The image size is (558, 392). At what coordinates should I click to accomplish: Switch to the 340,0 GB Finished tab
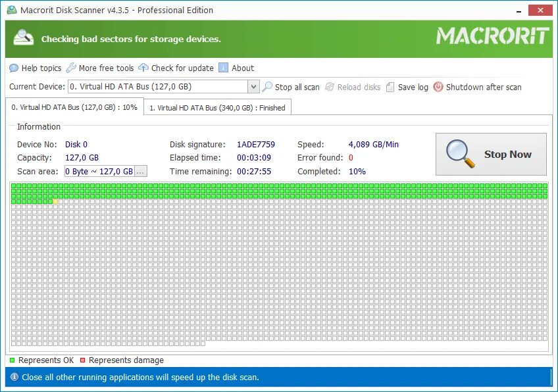click(217, 107)
